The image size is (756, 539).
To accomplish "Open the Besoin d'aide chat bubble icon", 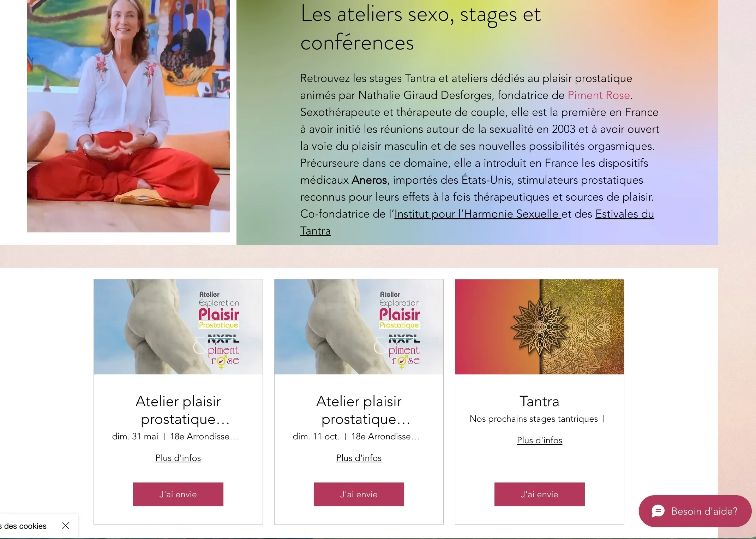I will 658,511.
